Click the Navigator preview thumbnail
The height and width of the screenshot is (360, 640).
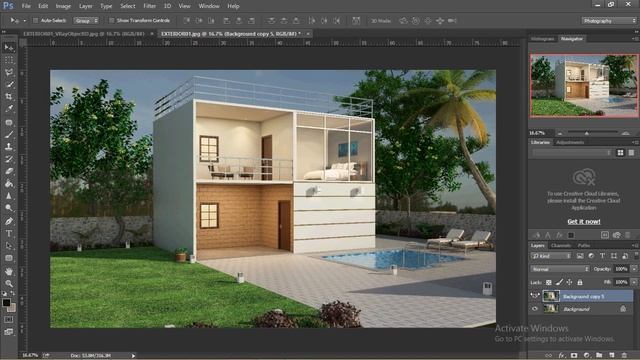coord(584,86)
